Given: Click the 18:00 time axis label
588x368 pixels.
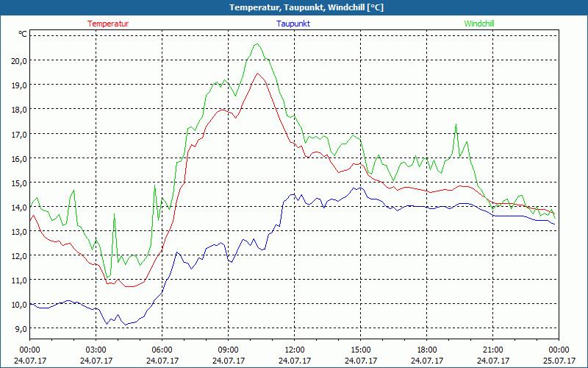Looking at the screenshot, I should coord(427,350).
